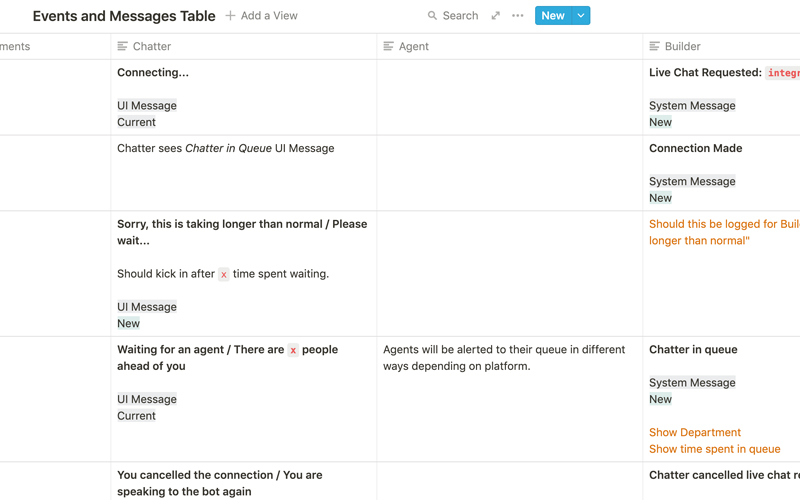Open the Agent column header menu
This screenshot has height=500, width=800.
point(510,46)
